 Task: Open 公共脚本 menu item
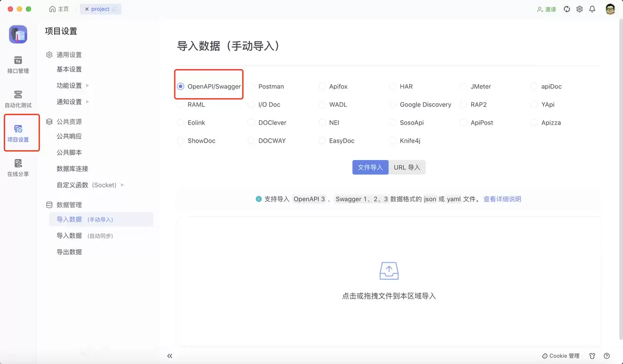click(x=69, y=152)
